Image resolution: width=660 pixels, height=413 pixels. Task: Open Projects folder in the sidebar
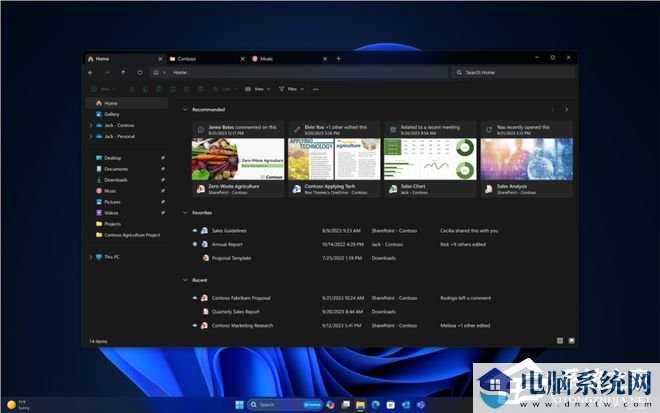click(109, 224)
